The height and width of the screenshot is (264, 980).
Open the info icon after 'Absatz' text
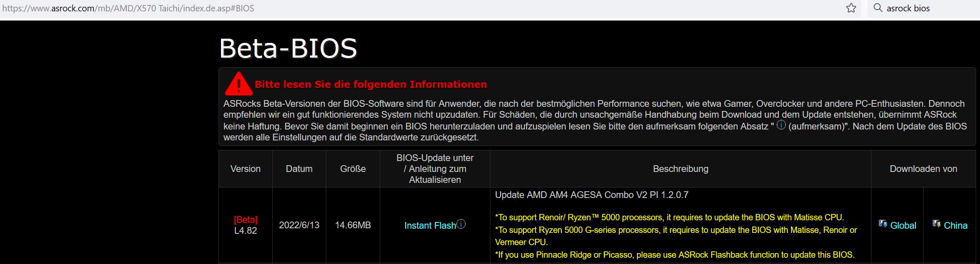click(x=781, y=125)
